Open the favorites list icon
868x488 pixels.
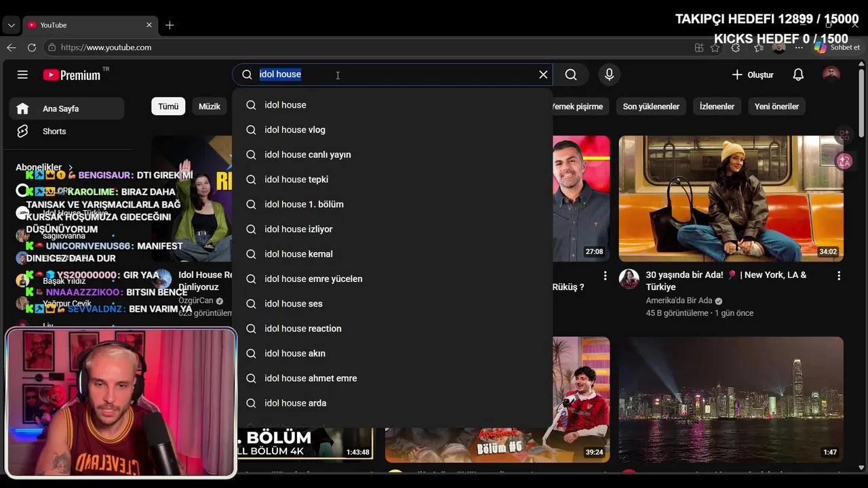[758, 47]
